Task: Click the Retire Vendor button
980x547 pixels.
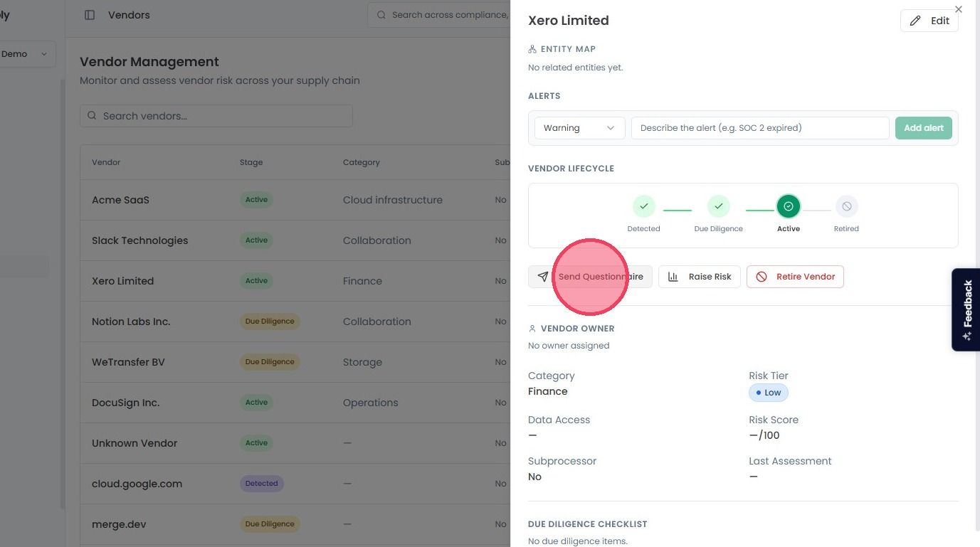Action: coord(795,277)
